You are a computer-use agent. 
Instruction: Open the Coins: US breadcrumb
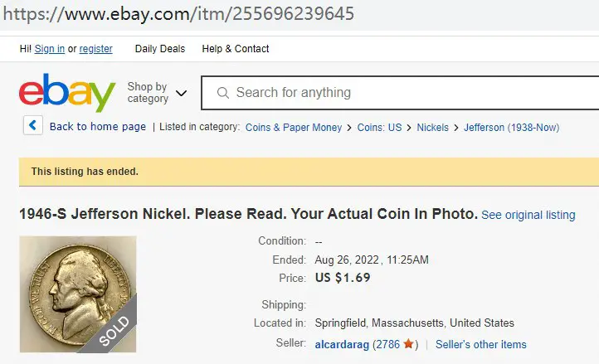click(379, 127)
